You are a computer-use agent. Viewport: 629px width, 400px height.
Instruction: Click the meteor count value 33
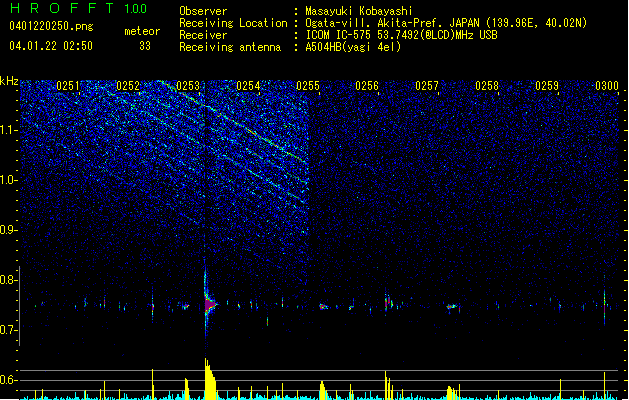click(x=145, y=46)
